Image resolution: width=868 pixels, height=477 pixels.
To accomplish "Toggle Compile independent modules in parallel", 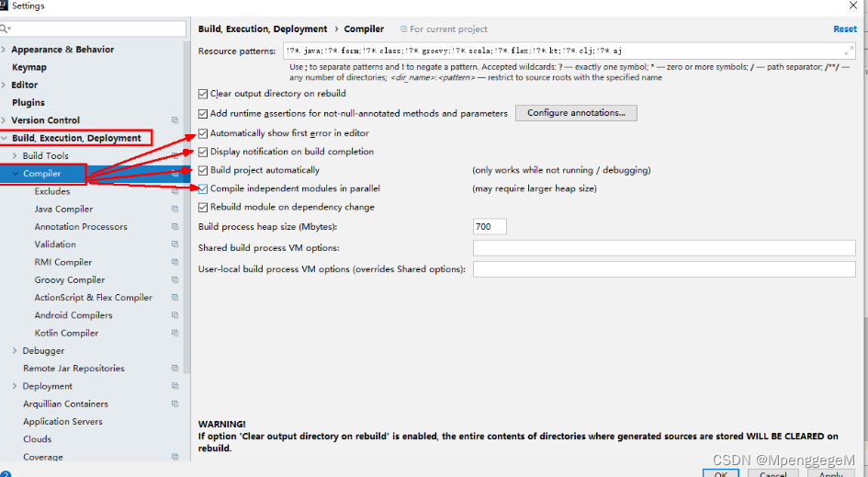I will [203, 189].
